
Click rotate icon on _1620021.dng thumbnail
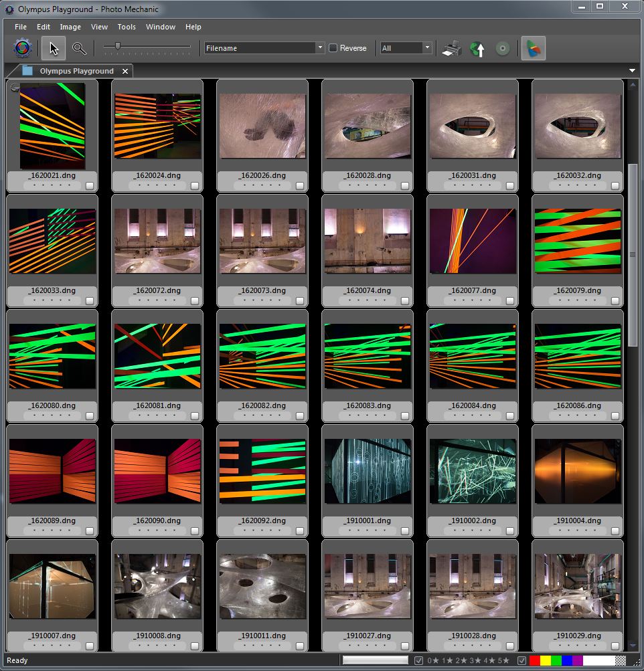click(15, 87)
